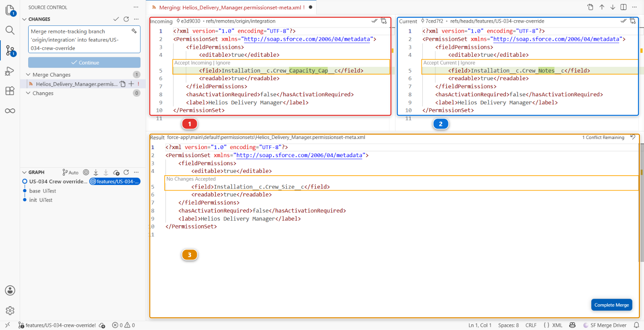The image size is (644, 330).
Task: Click Ignore link in the Incoming pane
Action: pyautogui.click(x=223, y=63)
